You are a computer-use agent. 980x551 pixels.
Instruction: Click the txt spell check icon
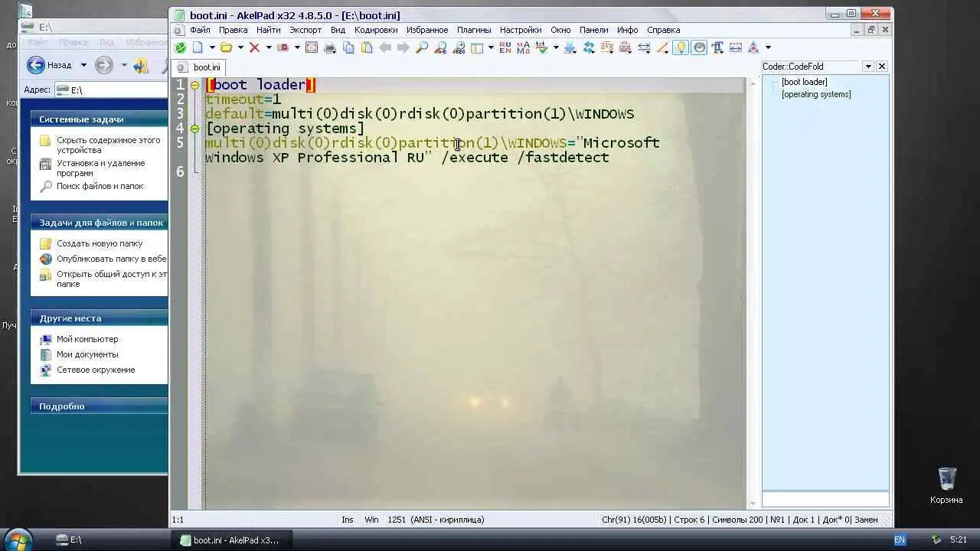541,47
